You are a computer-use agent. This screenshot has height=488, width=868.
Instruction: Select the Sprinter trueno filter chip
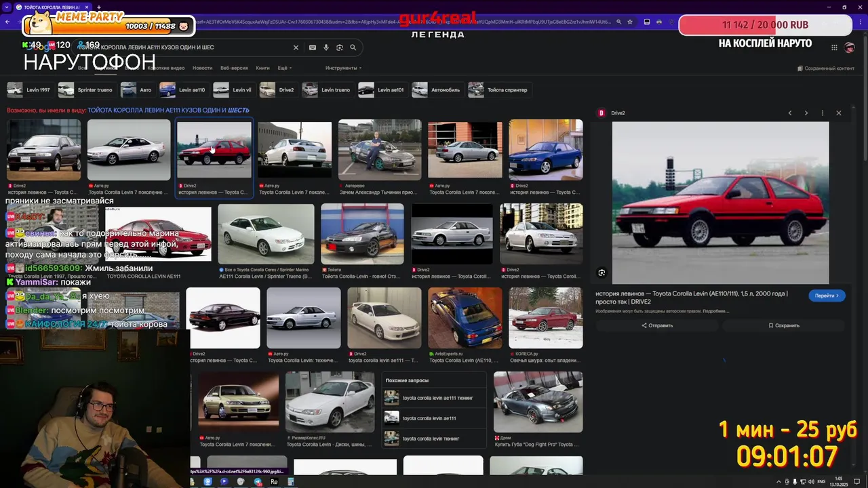[86, 89]
